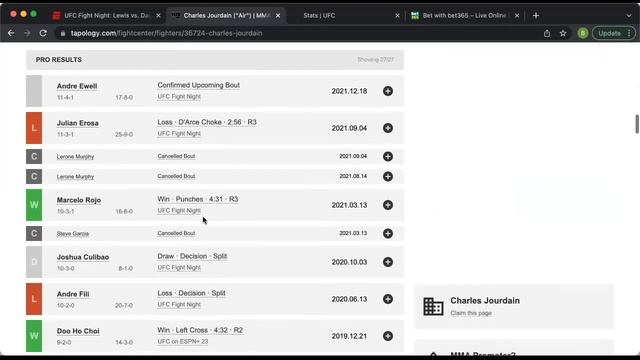Go forward to next page
The width and height of the screenshot is (640, 360).
click(27, 33)
